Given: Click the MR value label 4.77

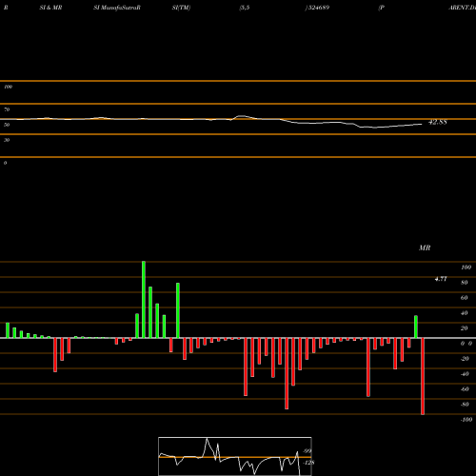Looking at the screenshot, I should click(441, 279).
